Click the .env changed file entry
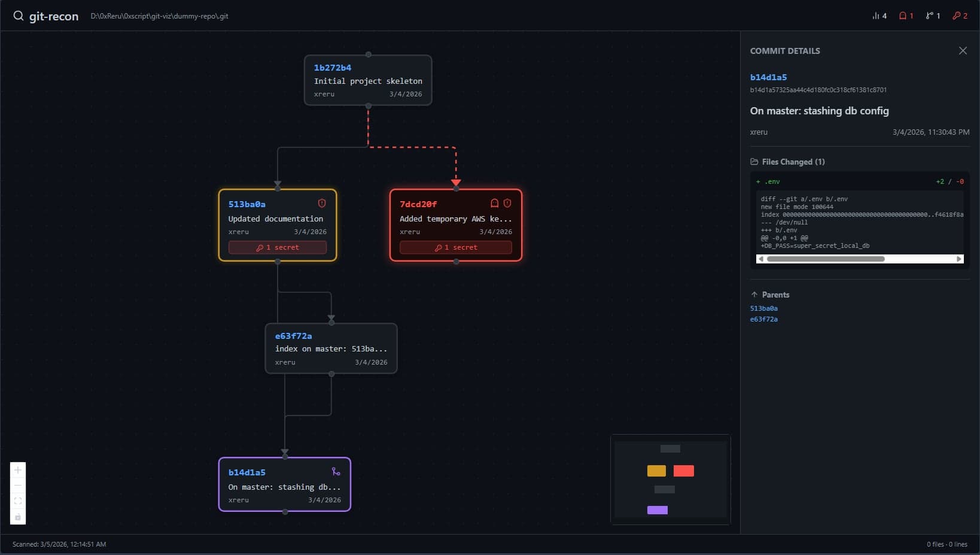Screen dimensions: 980x555 click(860, 181)
